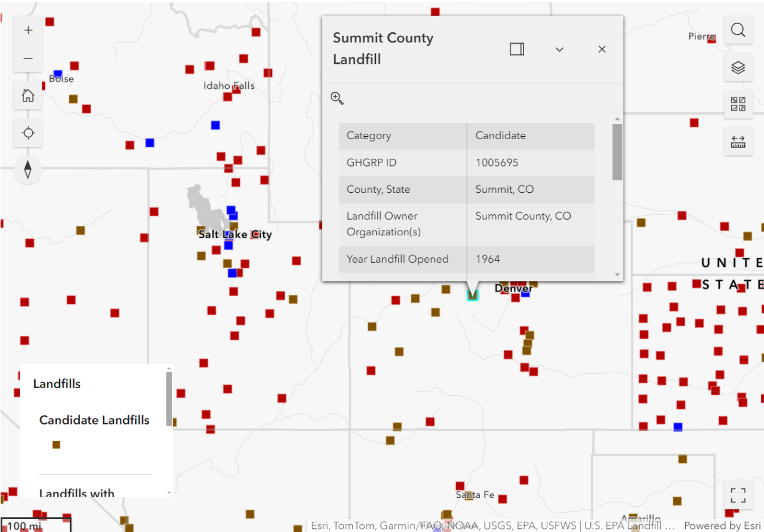764x532 pixels.
Task: Collapse the popup with the chevron
Action: coord(559,49)
